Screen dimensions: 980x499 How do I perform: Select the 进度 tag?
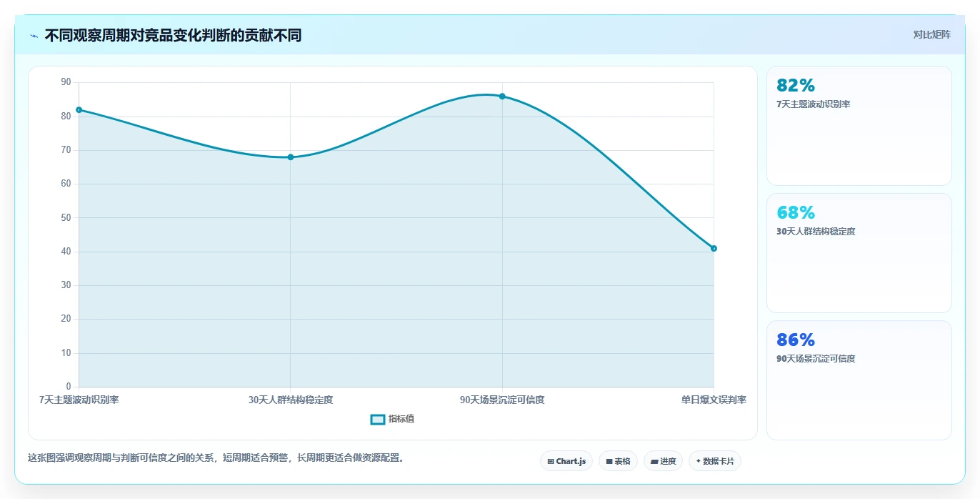663,461
